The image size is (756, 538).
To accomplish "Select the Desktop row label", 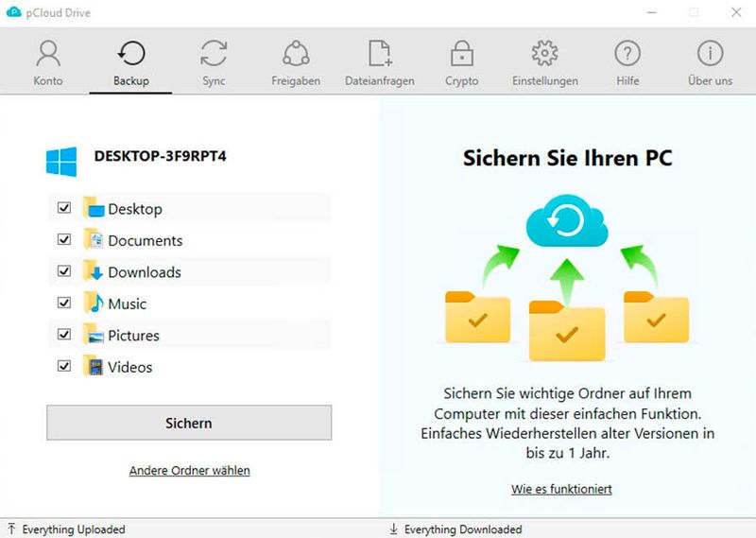I will tap(135, 209).
